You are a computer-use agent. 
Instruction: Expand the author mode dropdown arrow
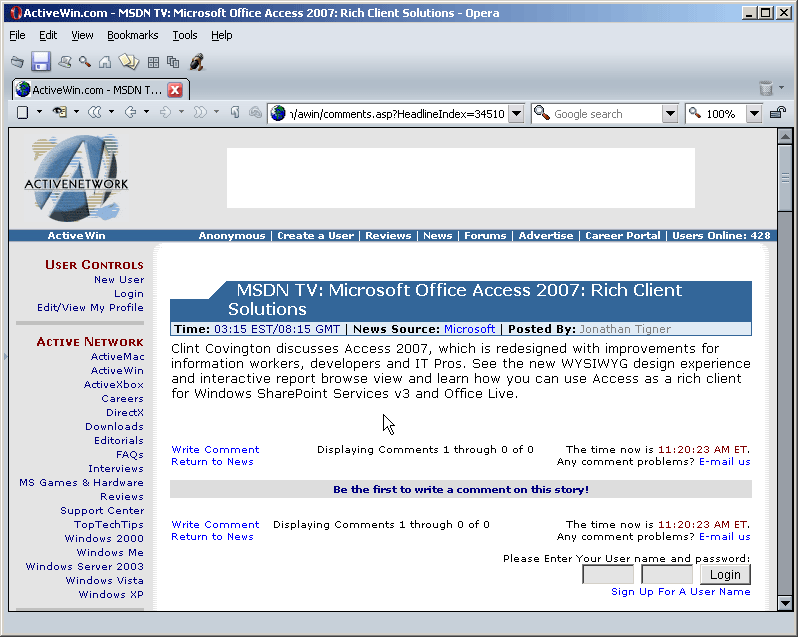(76, 112)
